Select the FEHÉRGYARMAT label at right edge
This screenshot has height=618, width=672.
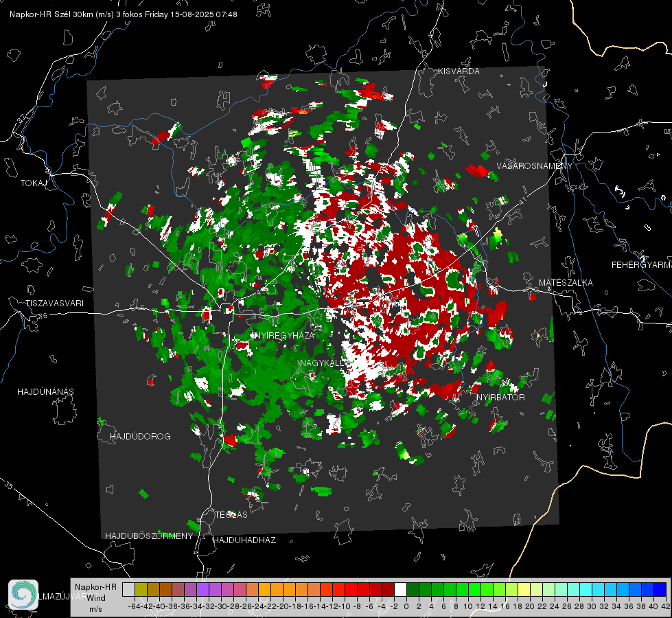click(x=642, y=265)
